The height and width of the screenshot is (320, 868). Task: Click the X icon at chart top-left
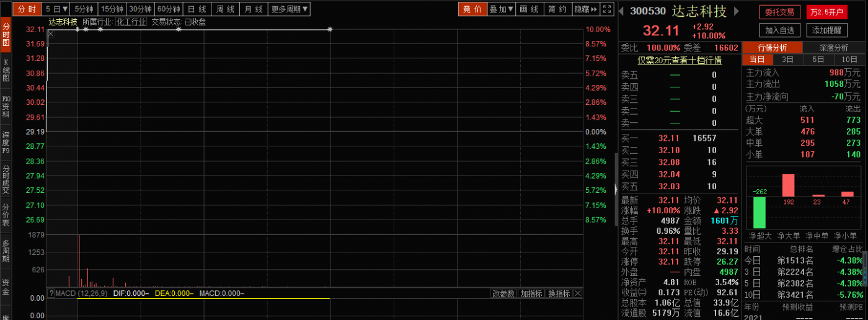tap(51, 34)
